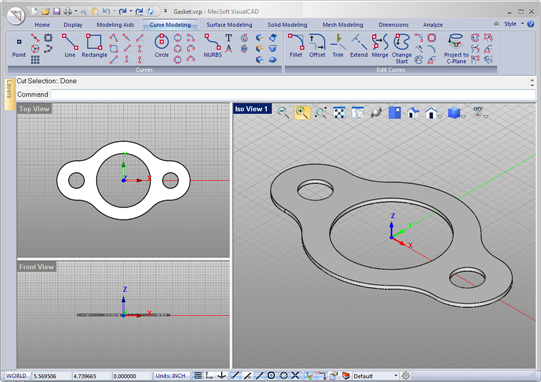Viewport: 541px width, 382px height.
Task: Switch to the Surface Modeling tab
Action: click(x=229, y=25)
